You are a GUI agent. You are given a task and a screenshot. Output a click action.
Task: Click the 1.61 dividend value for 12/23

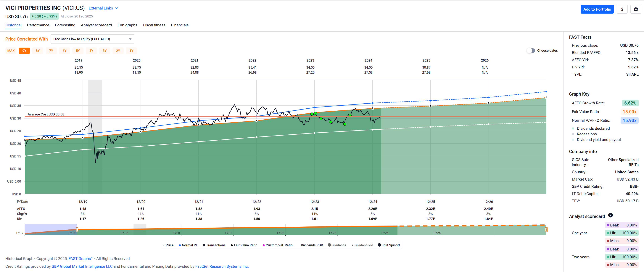tap(315, 219)
